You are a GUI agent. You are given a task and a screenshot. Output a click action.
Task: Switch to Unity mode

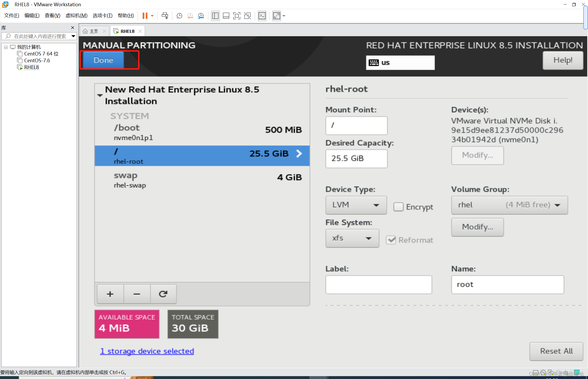[x=248, y=16]
